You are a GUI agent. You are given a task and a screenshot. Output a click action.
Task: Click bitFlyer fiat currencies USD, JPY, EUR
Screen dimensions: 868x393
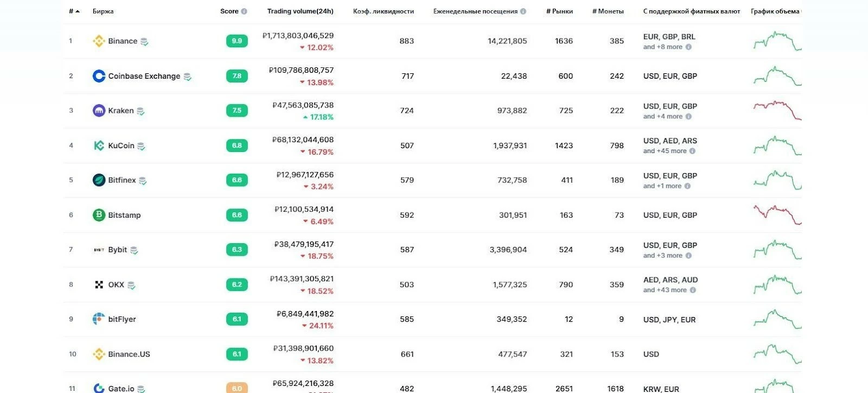coord(669,320)
